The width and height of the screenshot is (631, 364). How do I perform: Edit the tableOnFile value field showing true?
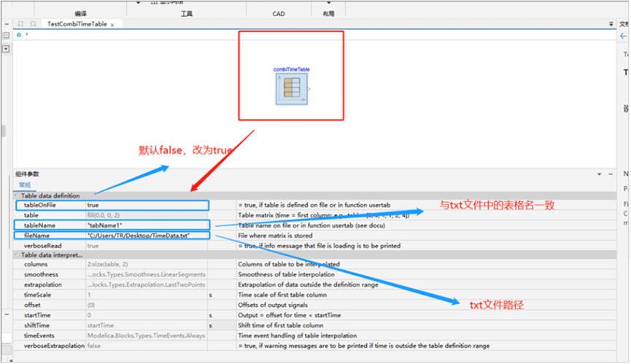pyautogui.click(x=147, y=206)
